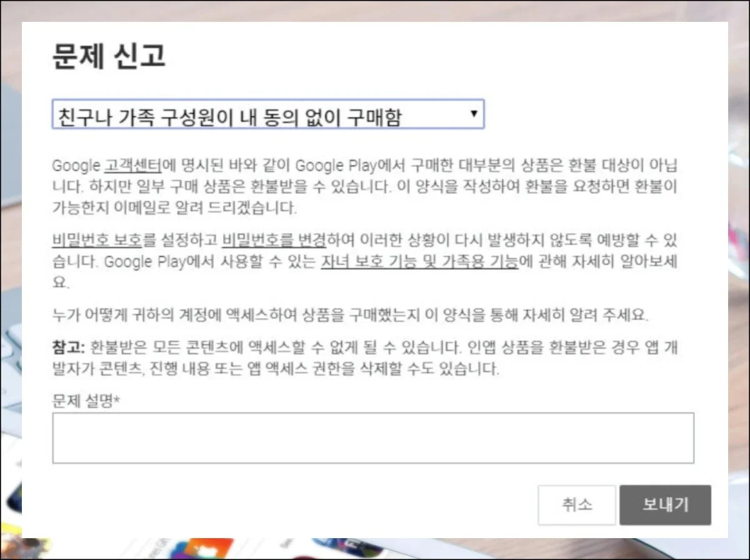Screen dimensions: 750x560
Task: Click the bold 참고: note label
Action: 69,347
